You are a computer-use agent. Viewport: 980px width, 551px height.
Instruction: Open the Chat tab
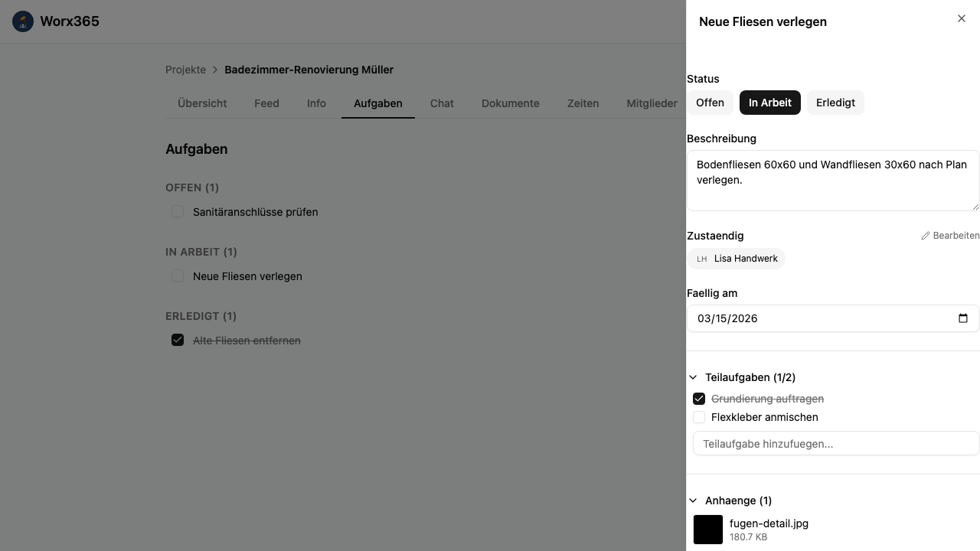(442, 103)
